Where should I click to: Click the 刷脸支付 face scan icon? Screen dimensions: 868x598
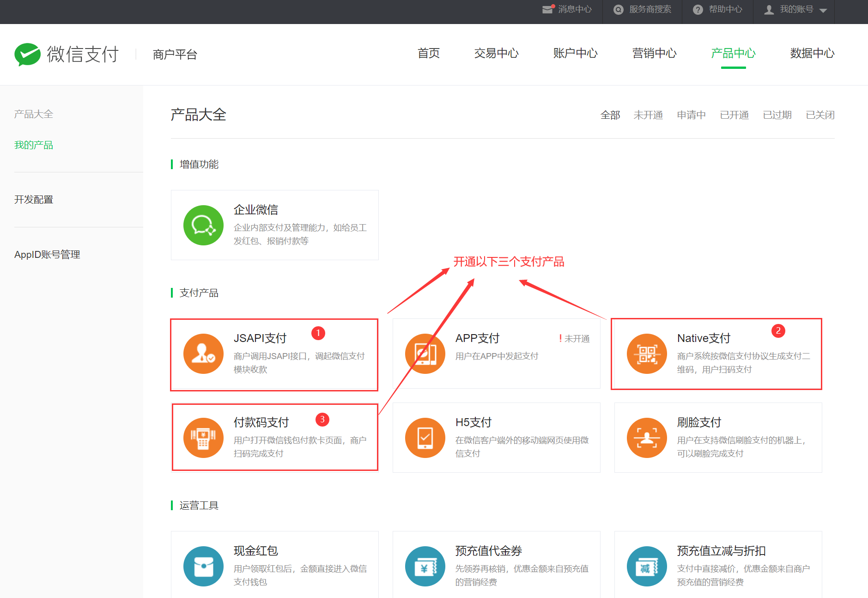647,438
